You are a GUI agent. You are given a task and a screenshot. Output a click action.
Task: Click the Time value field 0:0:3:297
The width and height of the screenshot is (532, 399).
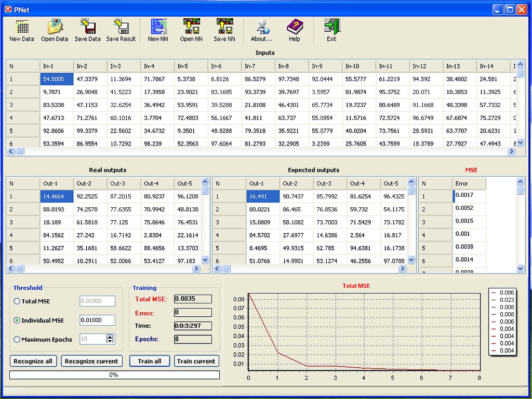pyautogui.click(x=193, y=326)
